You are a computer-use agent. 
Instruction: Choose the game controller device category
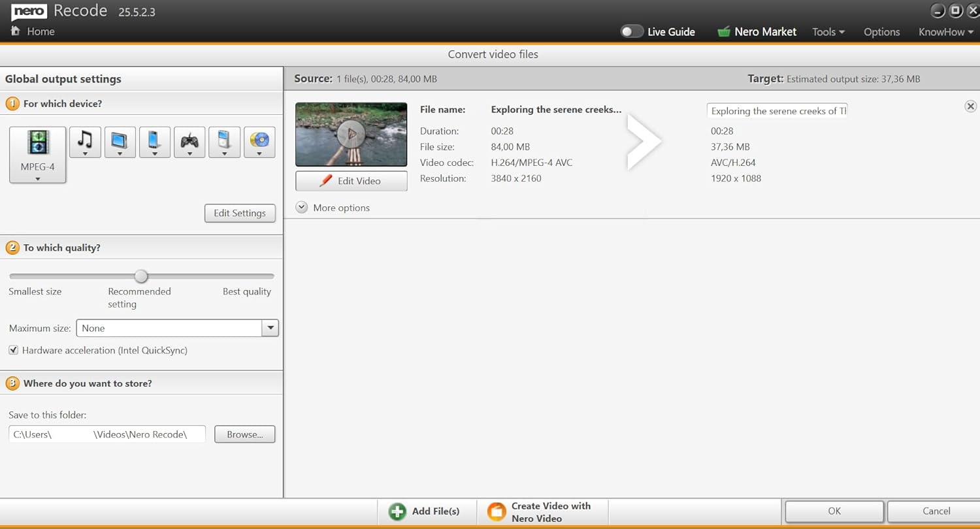pos(189,142)
